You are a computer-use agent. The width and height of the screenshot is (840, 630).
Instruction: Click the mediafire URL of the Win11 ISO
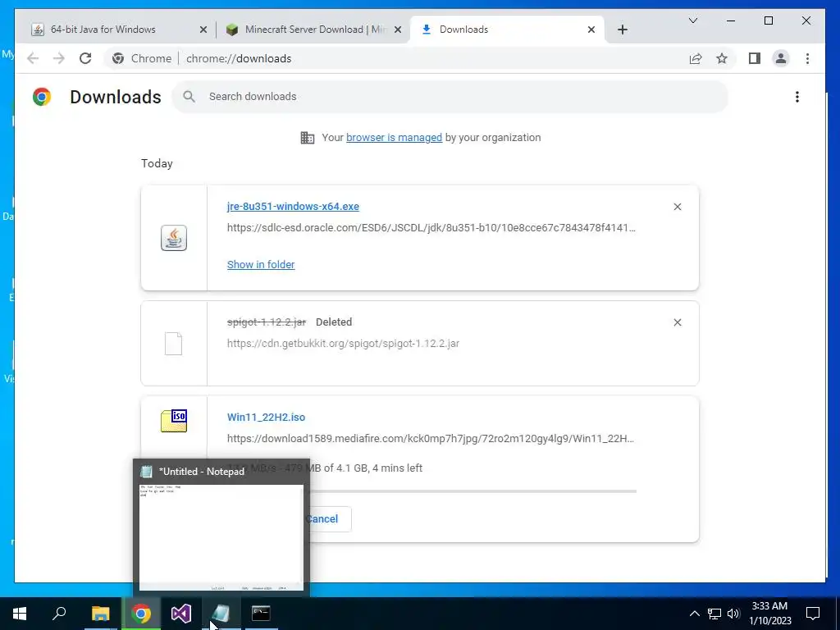(431, 439)
